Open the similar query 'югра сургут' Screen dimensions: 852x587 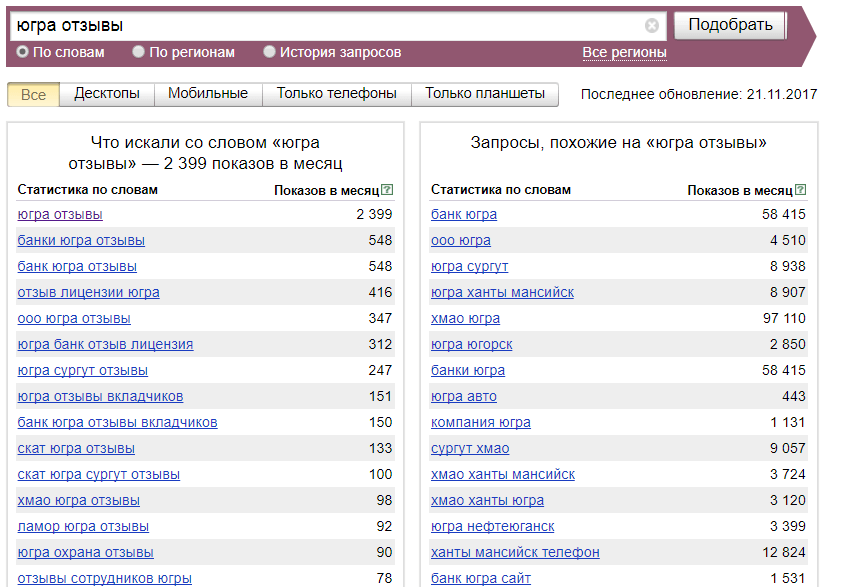click(469, 267)
